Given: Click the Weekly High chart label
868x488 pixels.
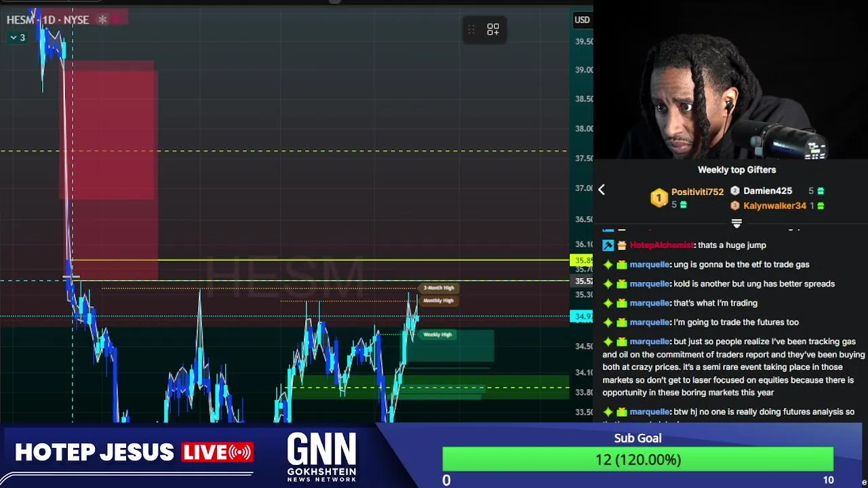Looking at the screenshot, I should (x=437, y=335).
